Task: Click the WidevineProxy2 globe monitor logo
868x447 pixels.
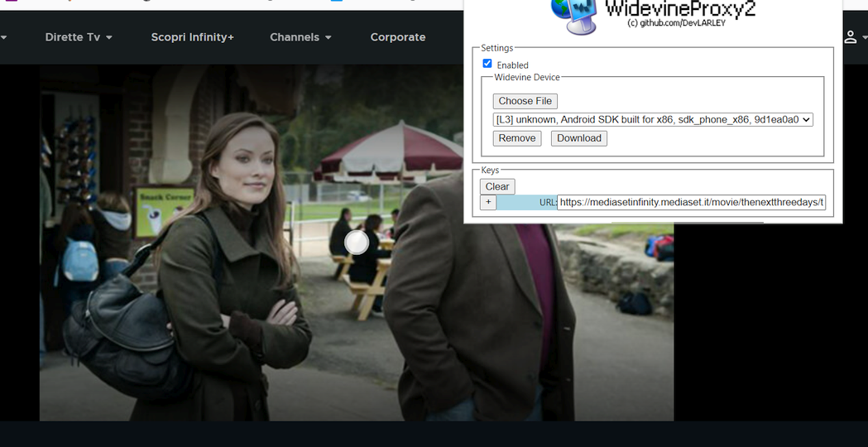Action: click(x=574, y=16)
